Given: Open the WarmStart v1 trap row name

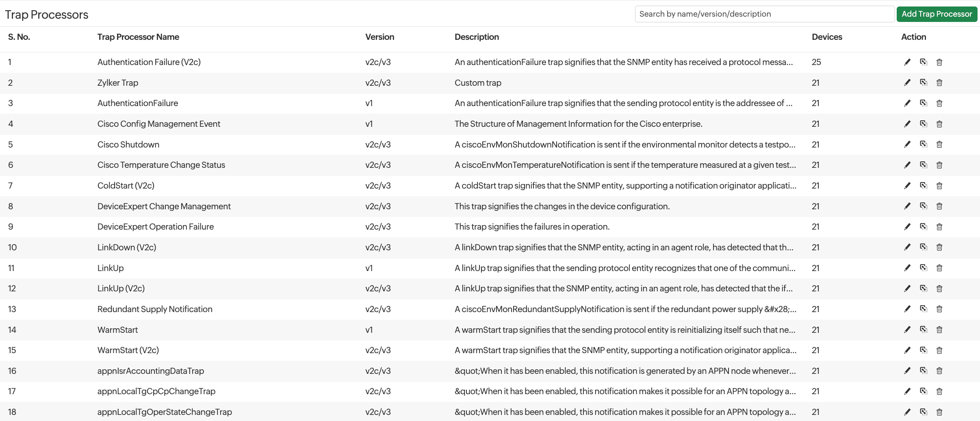Looking at the screenshot, I should tap(117, 330).
